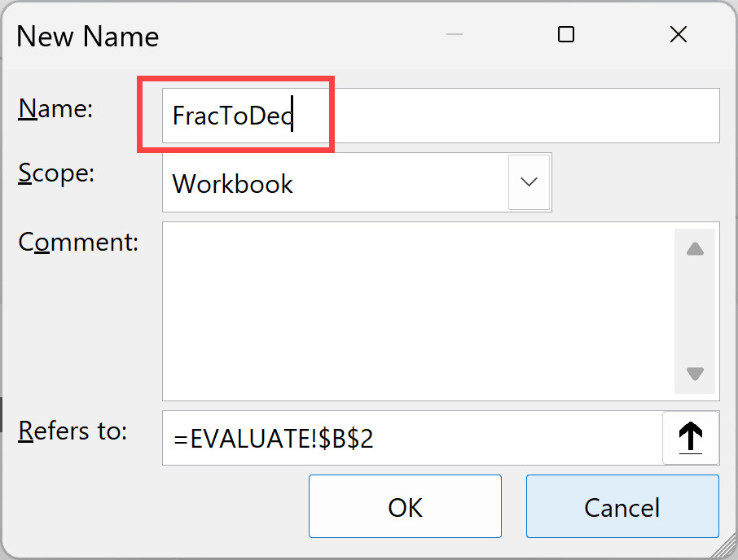Viewport: 738px width, 560px height.
Task: Click the Scope dropdown chevron icon
Action: (529, 182)
